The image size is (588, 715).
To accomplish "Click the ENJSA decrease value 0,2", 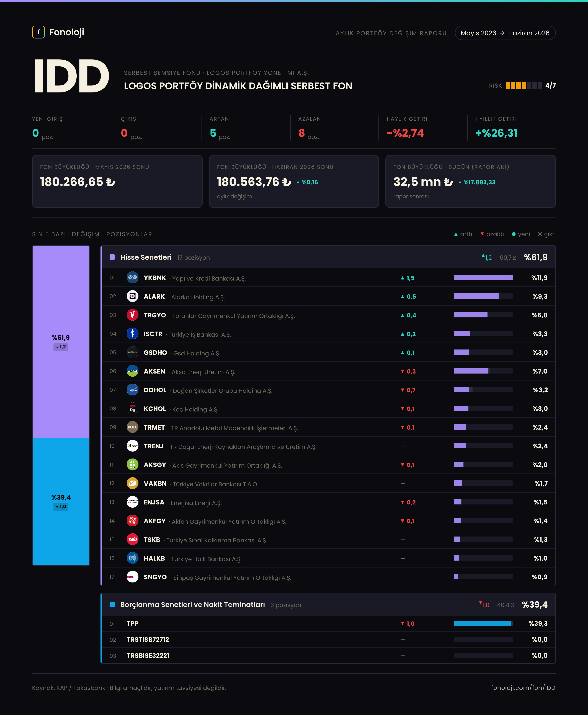I will (x=408, y=502).
